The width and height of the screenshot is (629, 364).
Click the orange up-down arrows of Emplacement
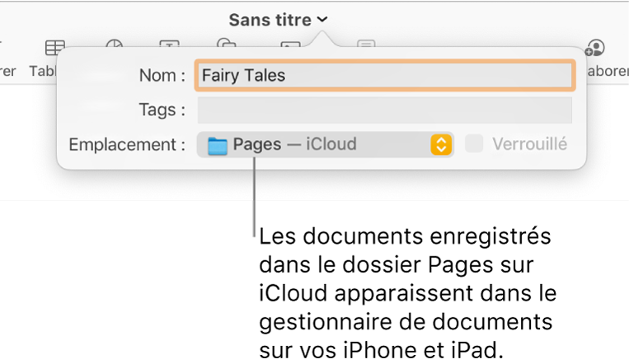click(x=441, y=144)
